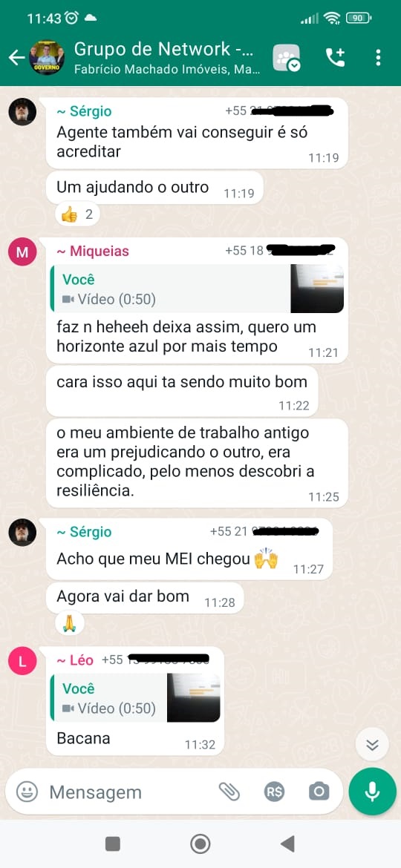Tap the praying hands reaction under Agora vai dar bom
The image size is (401, 868).
(69, 624)
